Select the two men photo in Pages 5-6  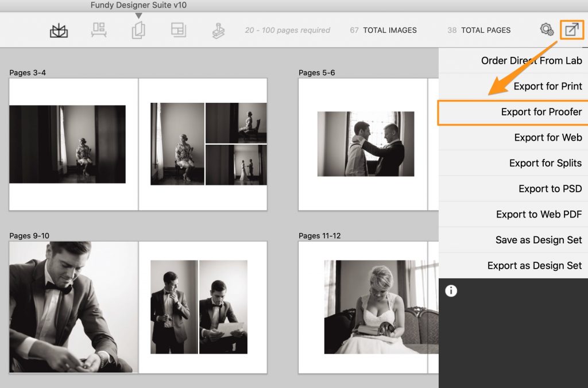click(x=366, y=144)
